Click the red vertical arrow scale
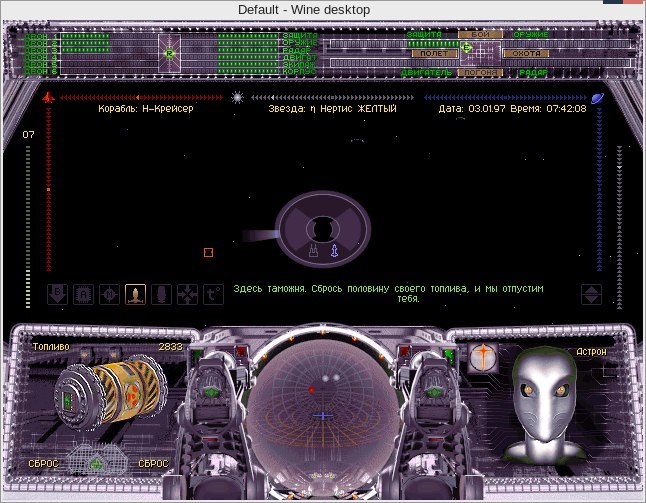Image resolution: width=646 pixels, height=503 pixels. (x=49, y=190)
